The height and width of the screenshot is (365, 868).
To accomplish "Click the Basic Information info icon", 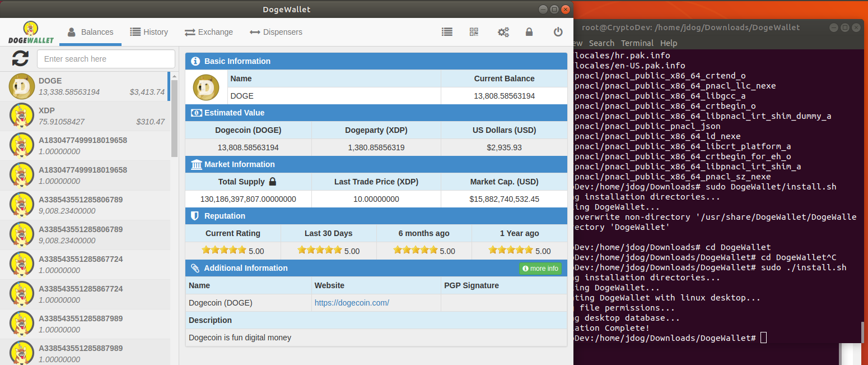I will [195, 61].
